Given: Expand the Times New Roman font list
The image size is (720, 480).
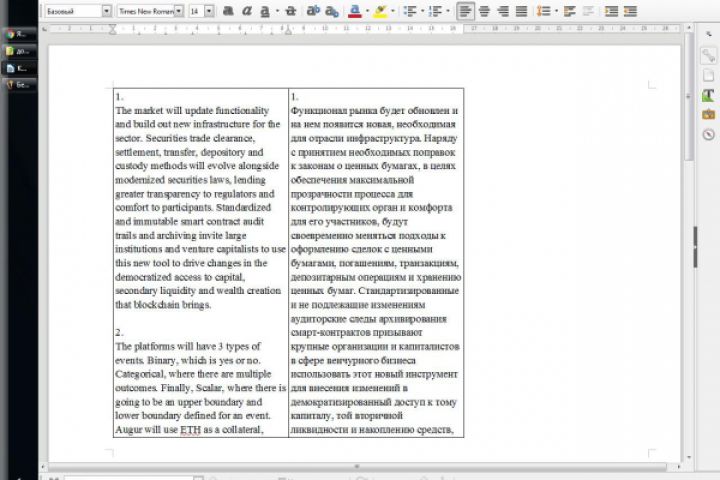Looking at the screenshot, I should pos(179,11).
